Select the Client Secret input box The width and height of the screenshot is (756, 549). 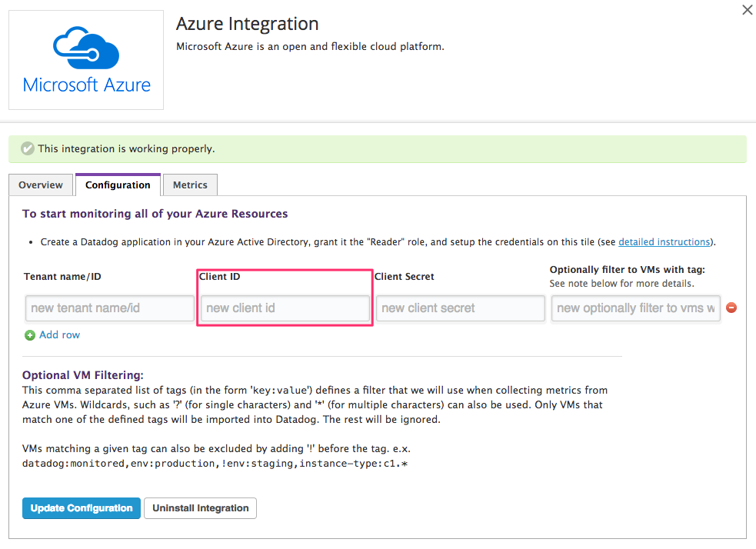[x=460, y=308]
